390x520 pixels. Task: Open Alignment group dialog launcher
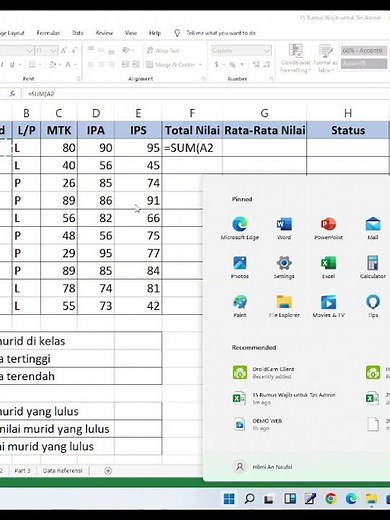point(204,79)
